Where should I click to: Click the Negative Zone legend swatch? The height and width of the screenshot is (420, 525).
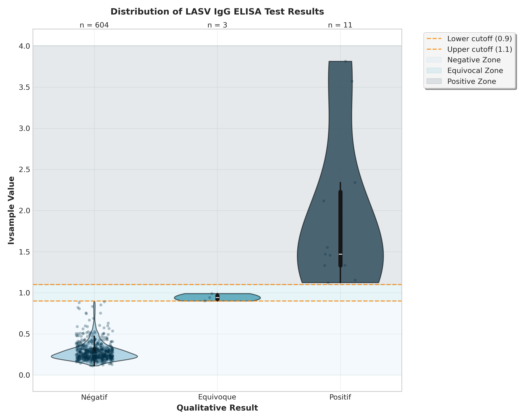point(434,60)
